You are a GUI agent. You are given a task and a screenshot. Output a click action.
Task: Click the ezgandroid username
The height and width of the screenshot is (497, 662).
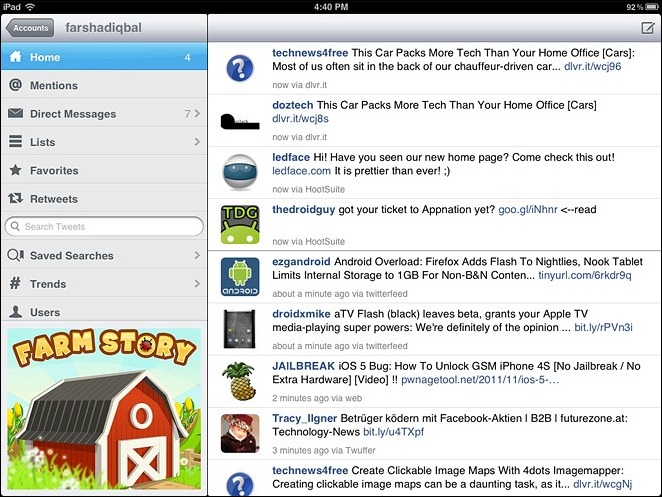click(301, 262)
